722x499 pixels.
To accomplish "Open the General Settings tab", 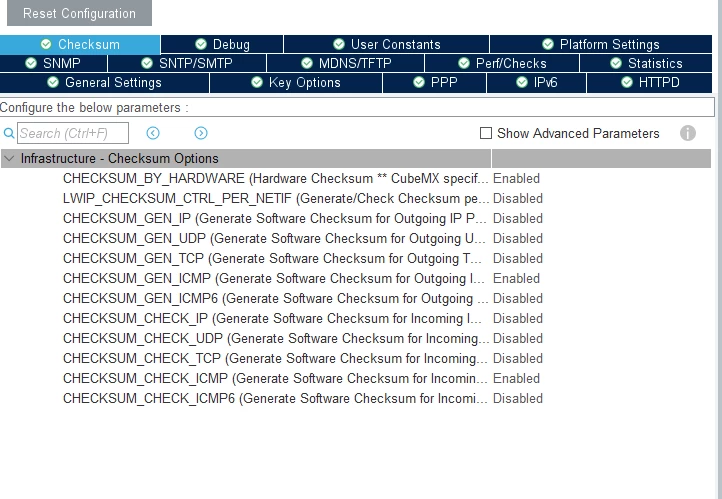I will tap(105, 82).
